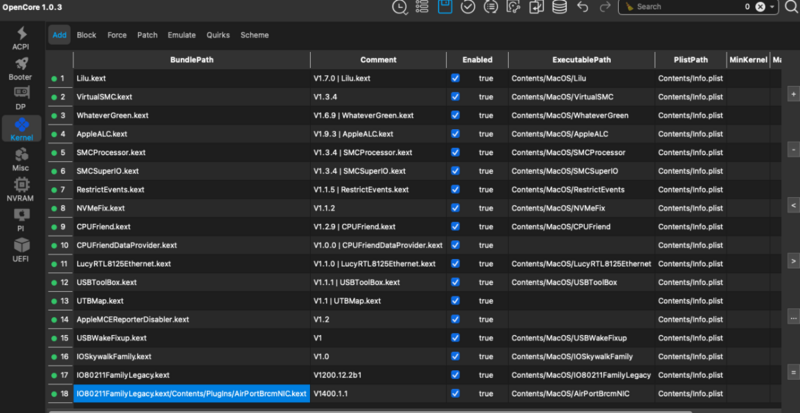Toggle Enabled checkbox for WhateverGreen.kext

(455, 115)
